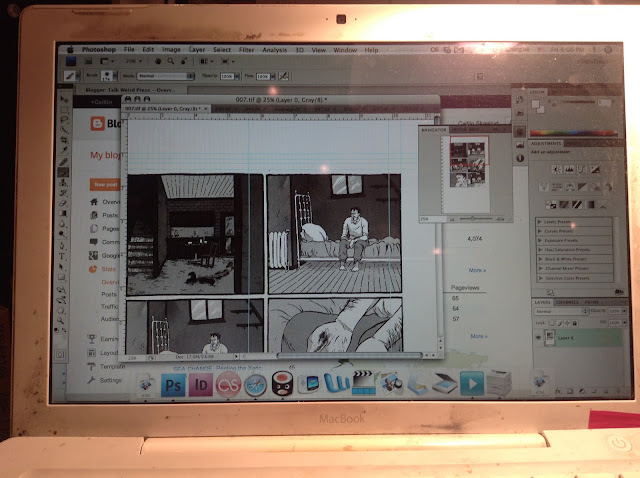Select the Eraser tool
Viewport: 640px width, 478px height.
pyautogui.click(x=63, y=203)
